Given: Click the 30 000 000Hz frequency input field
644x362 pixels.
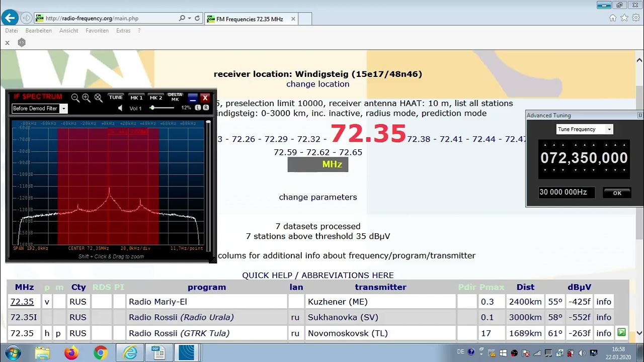Looking at the screenshot, I should [x=567, y=192].
